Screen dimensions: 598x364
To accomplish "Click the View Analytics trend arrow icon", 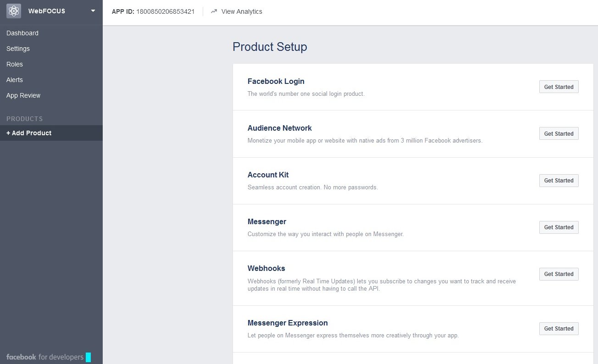I will (x=214, y=11).
